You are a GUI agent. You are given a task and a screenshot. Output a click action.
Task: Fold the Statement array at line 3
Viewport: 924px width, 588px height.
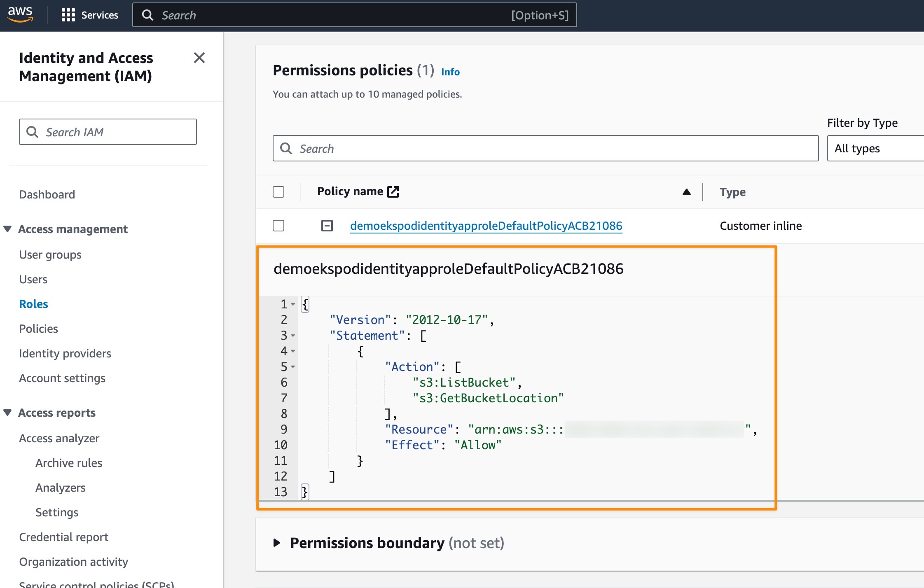tap(293, 336)
